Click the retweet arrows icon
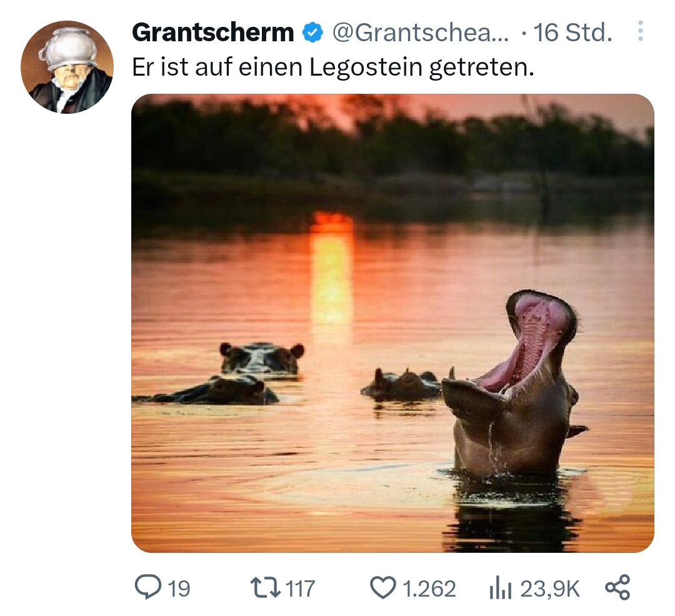 (x=266, y=588)
